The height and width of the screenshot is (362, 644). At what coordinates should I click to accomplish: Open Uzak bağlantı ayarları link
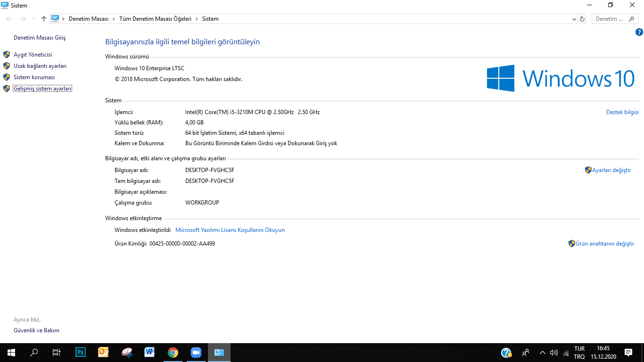tap(40, 66)
